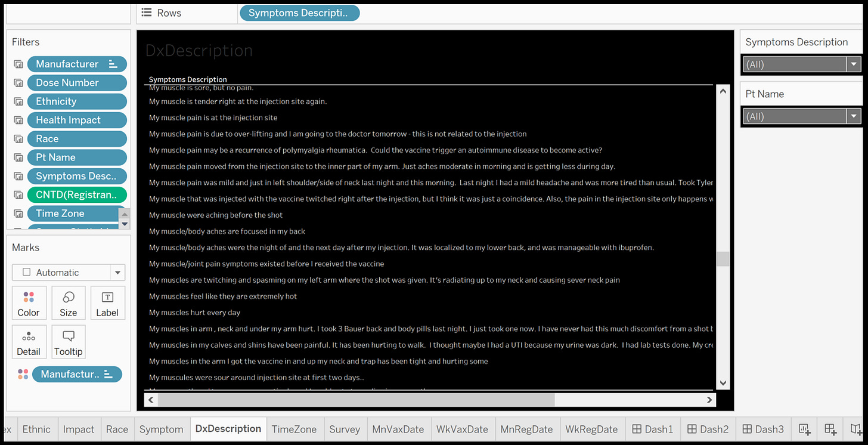Open the Symptoms Description filter dropdown

pyautogui.click(x=854, y=64)
